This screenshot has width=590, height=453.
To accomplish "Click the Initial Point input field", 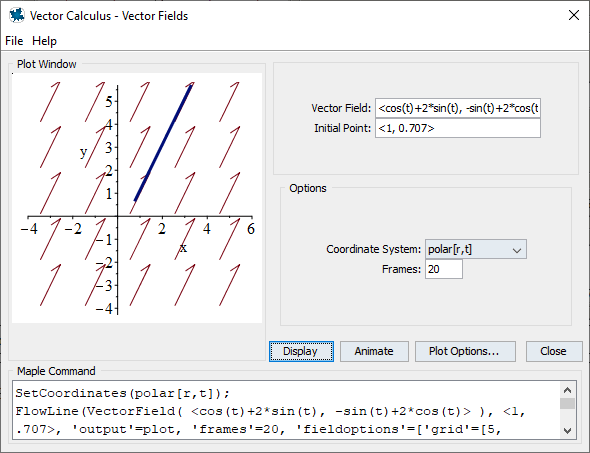I will pos(458,128).
